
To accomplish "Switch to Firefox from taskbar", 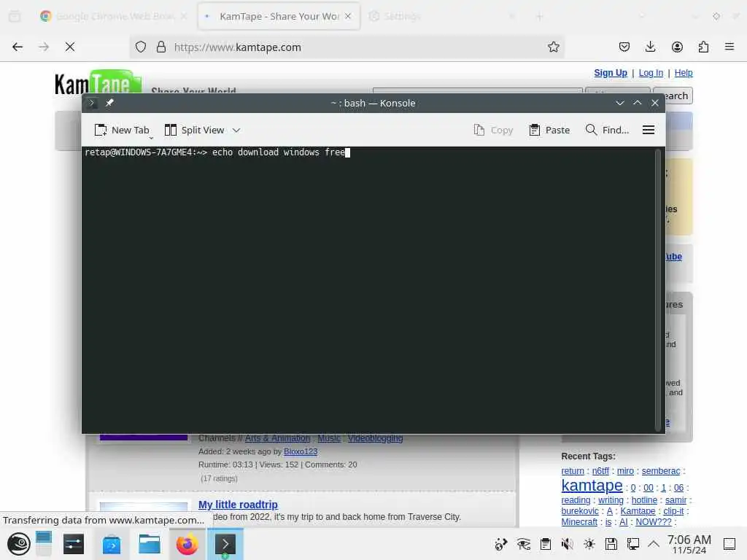I will 187,544.
